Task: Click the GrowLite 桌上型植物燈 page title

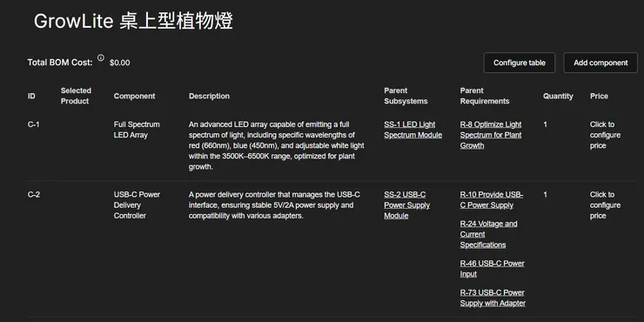Action: [x=133, y=21]
